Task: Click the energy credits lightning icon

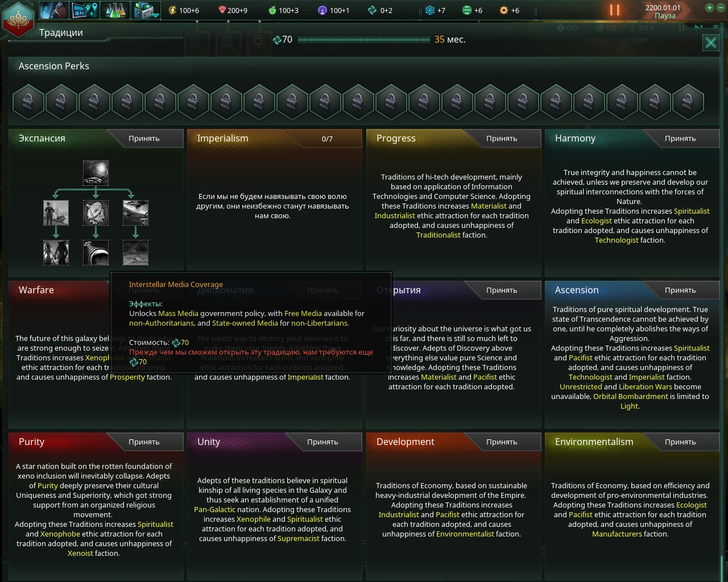Action: pos(172,10)
